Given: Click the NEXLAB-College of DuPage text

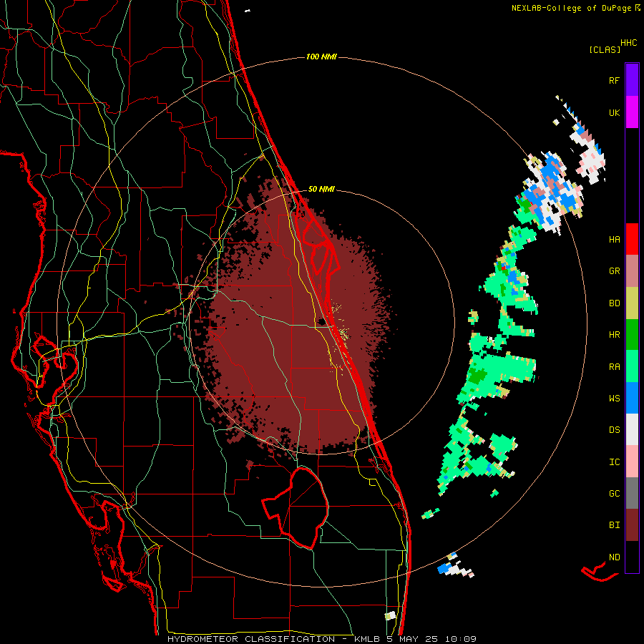Looking at the screenshot, I should point(571,8).
